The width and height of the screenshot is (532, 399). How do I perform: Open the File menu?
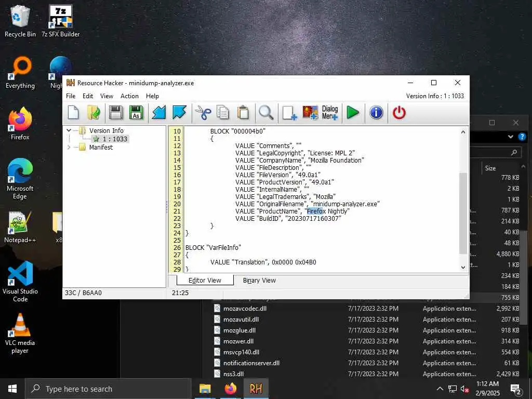(71, 96)
